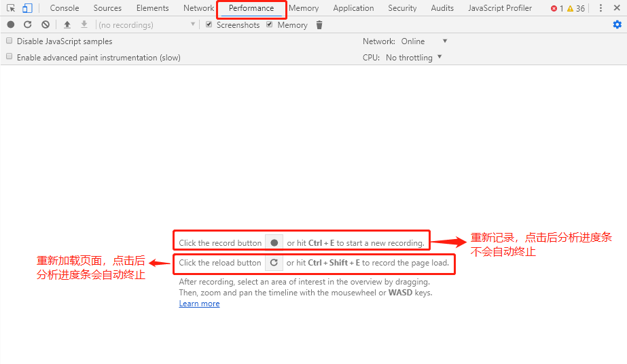The image size is (627, 364).
Task: Open the Security tab
Action: (402, 8)
